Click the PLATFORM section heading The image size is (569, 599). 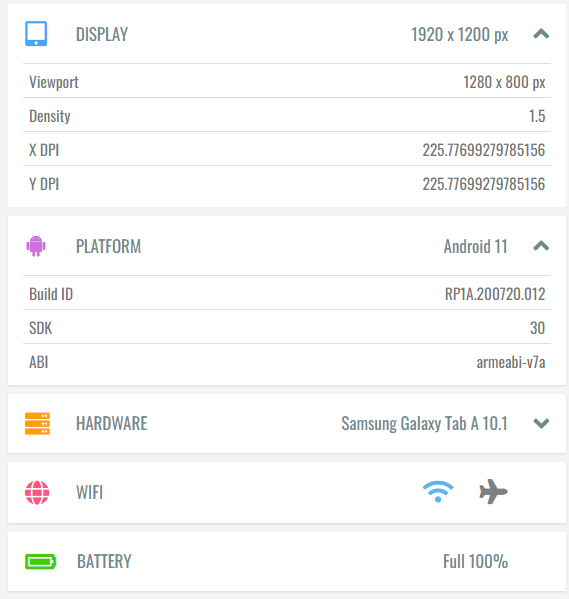109,246
